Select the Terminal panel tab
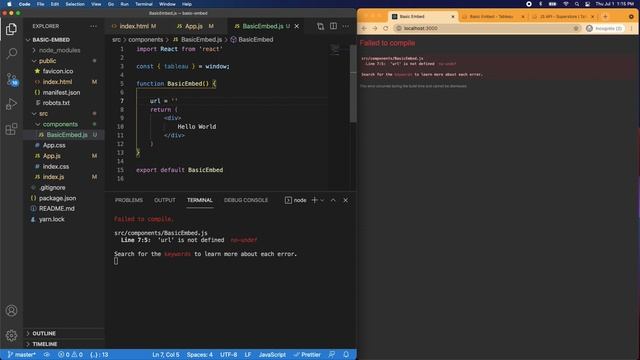The height and width of the screenshot is (360, 640). pyautogui.click(x=200, y=200)
